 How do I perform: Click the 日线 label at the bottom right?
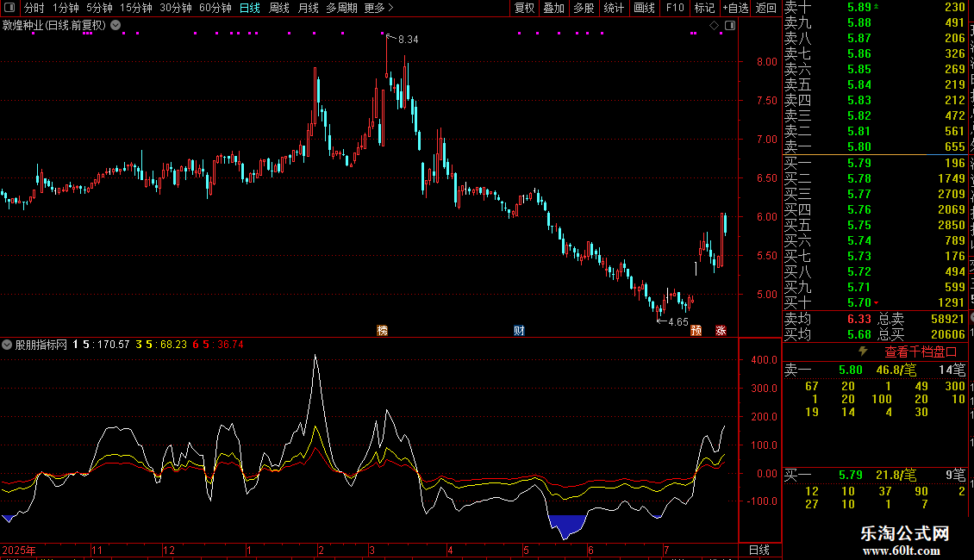click(x=759, y=550)
